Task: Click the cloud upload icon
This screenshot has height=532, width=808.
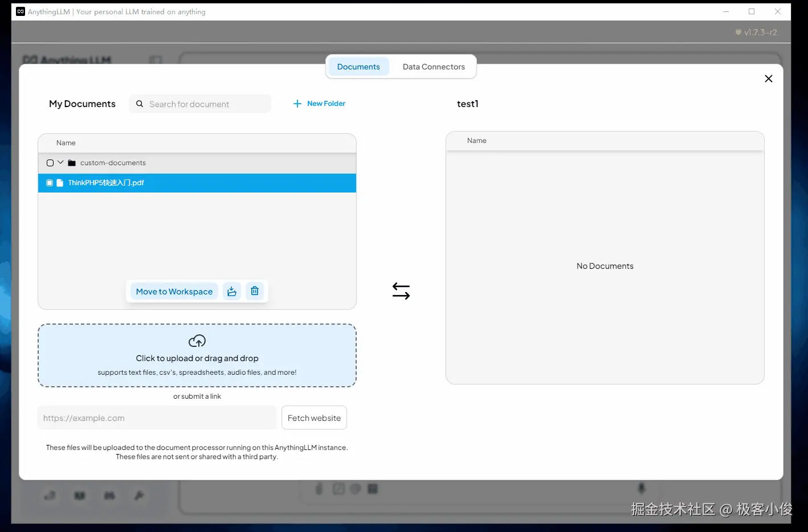Action: click(197, 341)
